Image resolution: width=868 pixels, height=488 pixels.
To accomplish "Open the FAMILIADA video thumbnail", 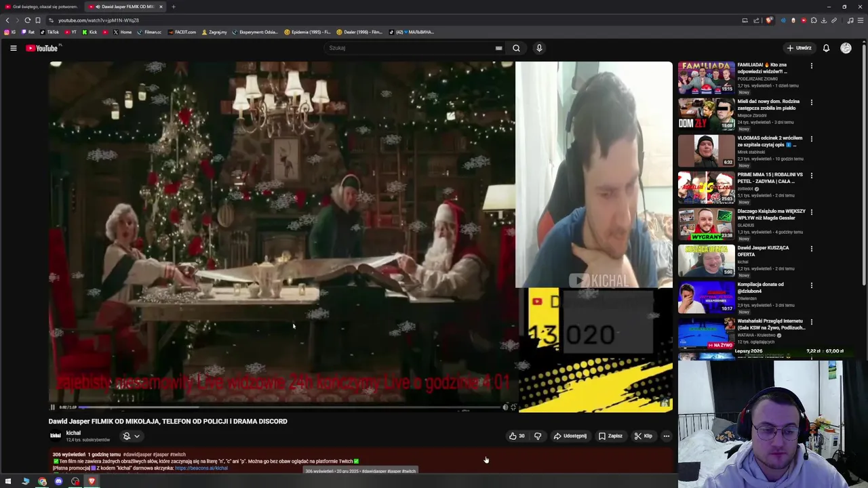I will coord(706,78).
